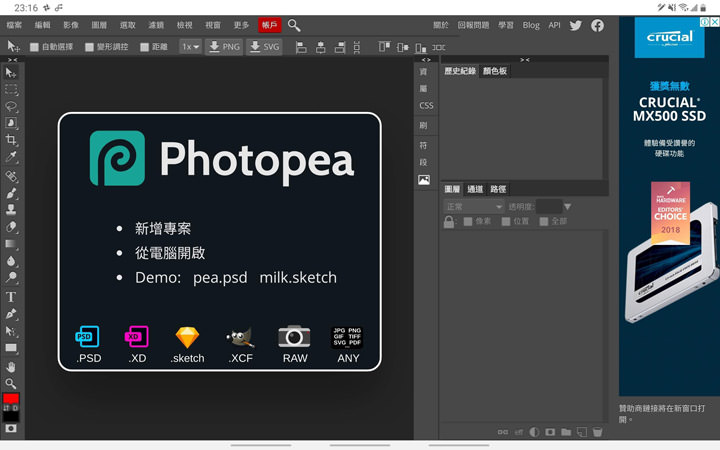Export as SVG button
This screenshot has height=450, width=720.
[264, 47]
